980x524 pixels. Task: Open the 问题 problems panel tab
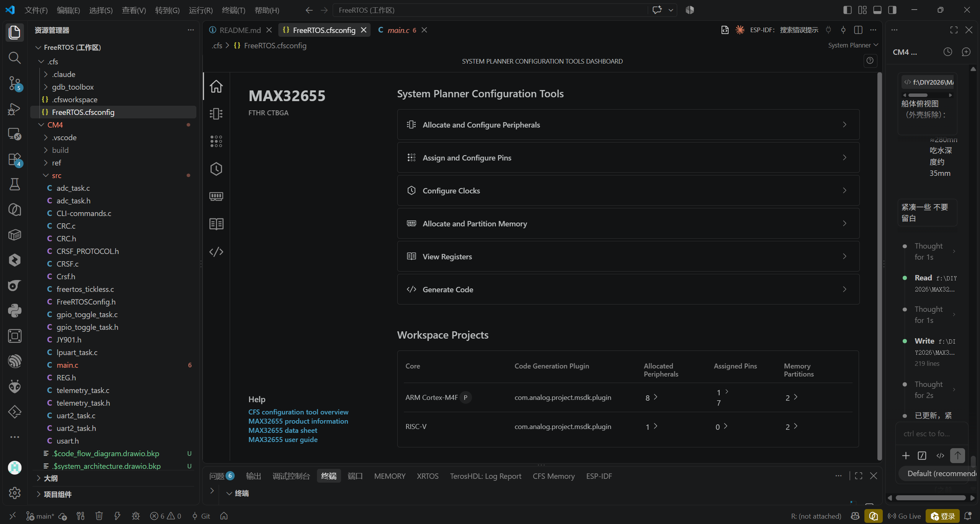pyautogui.click(x=222, y=476)
